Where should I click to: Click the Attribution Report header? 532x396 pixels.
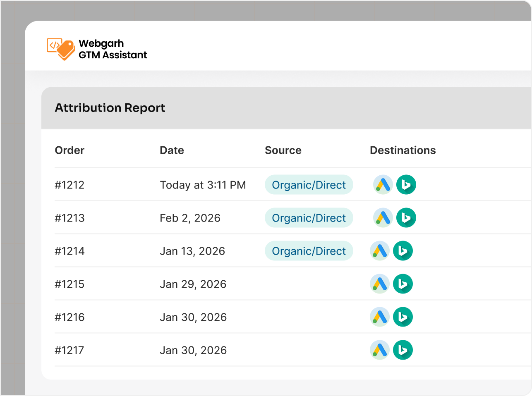[110, 108]
